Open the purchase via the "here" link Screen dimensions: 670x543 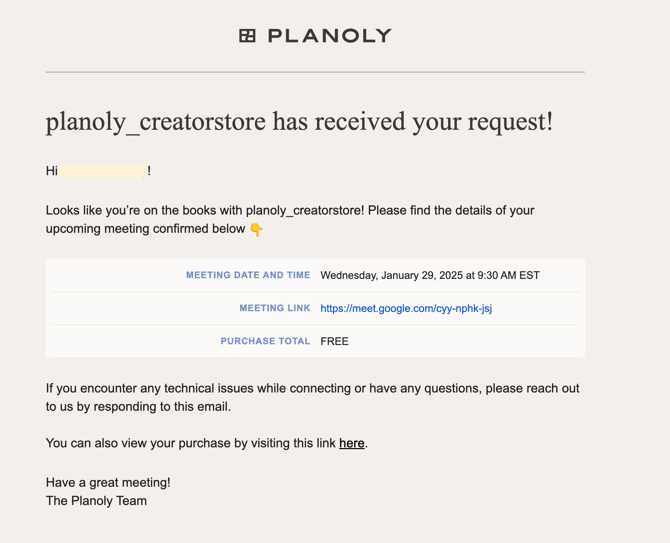351,443
